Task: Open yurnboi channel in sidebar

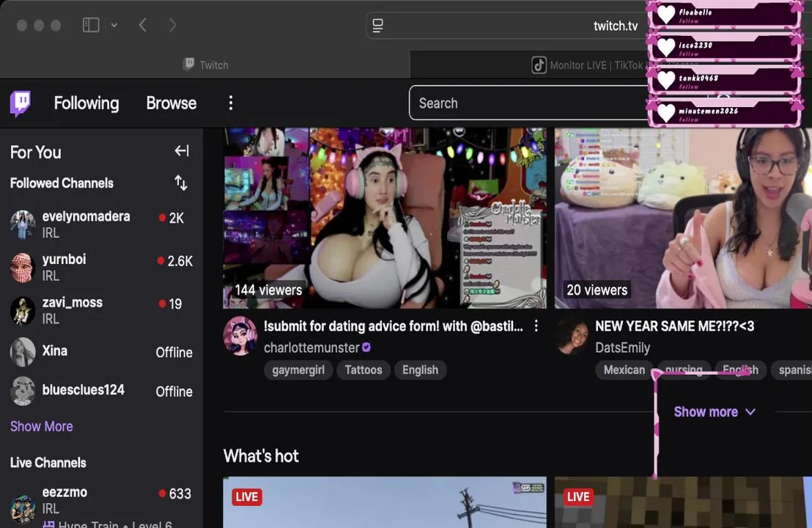Action: coord(101,268)
